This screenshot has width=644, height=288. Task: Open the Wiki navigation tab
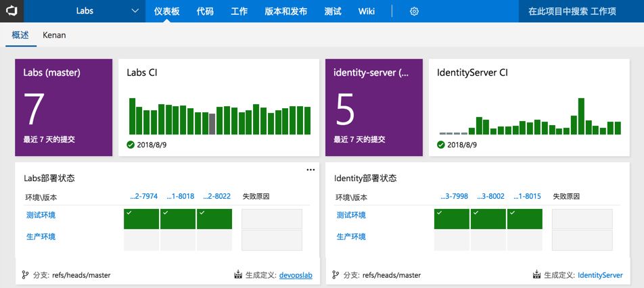[367, 11]
